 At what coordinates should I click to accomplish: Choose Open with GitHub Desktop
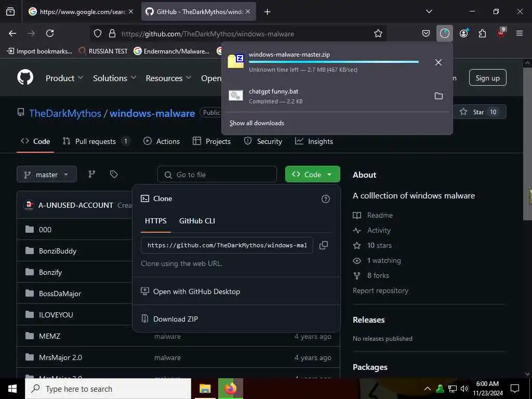coord(196,291)
